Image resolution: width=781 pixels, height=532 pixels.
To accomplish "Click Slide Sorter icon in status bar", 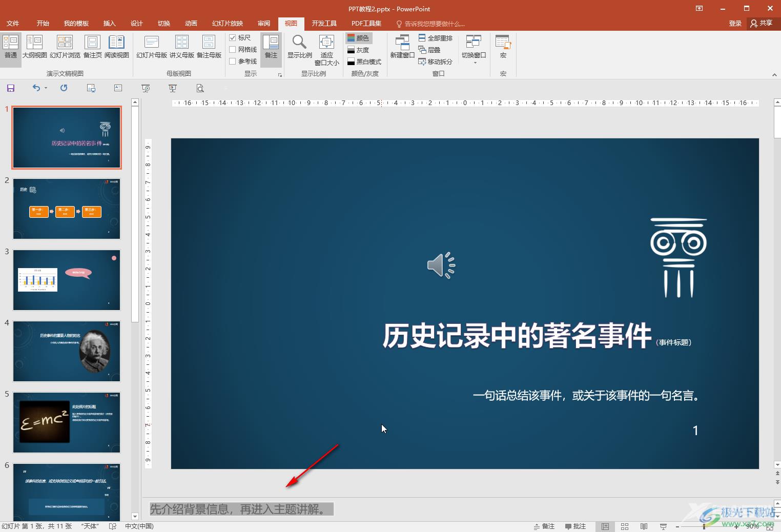I will [625, 526].
